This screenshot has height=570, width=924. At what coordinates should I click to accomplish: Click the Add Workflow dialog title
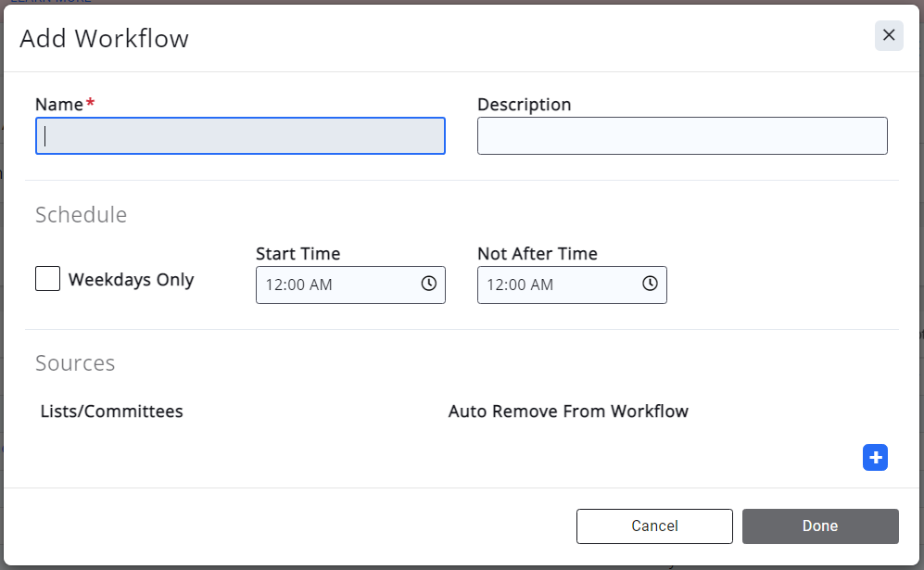(104, 39)
